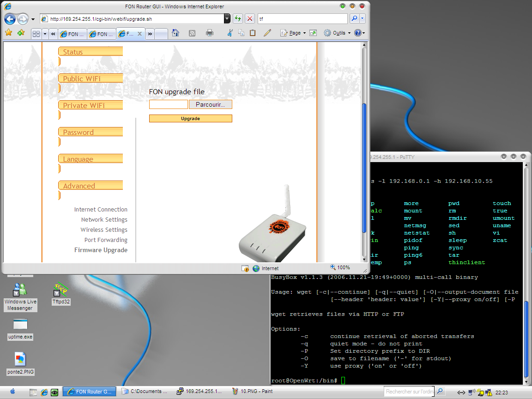The height and width of the screenshot is (399, 532).
Task: Click the 100% zoom level control
Action: (x=341, y=268)
